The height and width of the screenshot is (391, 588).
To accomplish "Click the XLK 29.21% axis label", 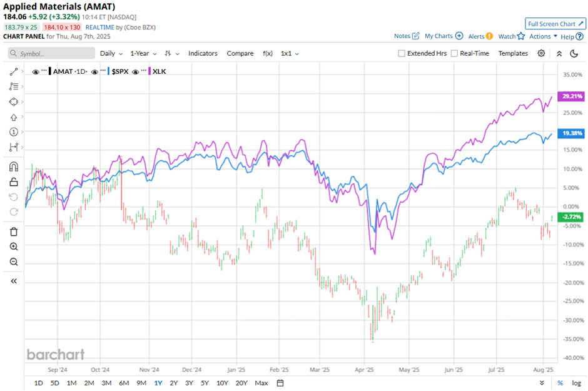I will [571, 96].
